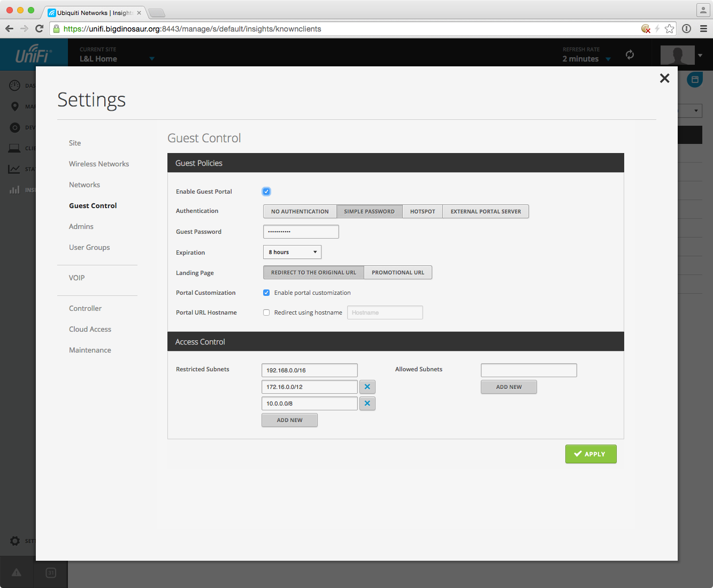Open the Chrome hamburger menu
The width and height of the screenshot is (713, 588).
tap(703, 29)
